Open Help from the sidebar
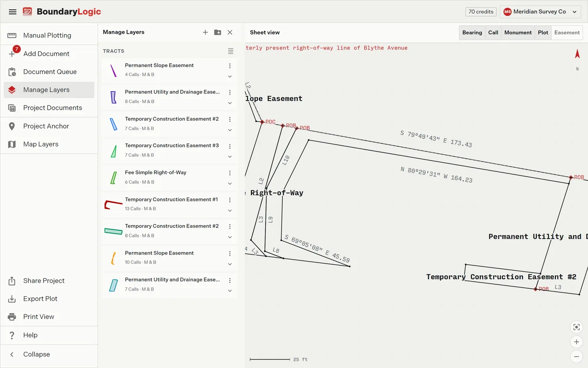The image size is (588, 368). click(x=49, y=335)
